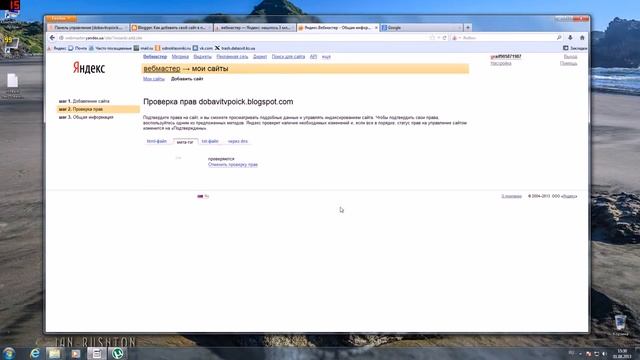
Task: Open the Firefox downloads arrow icon
Action: coord(570,38)
